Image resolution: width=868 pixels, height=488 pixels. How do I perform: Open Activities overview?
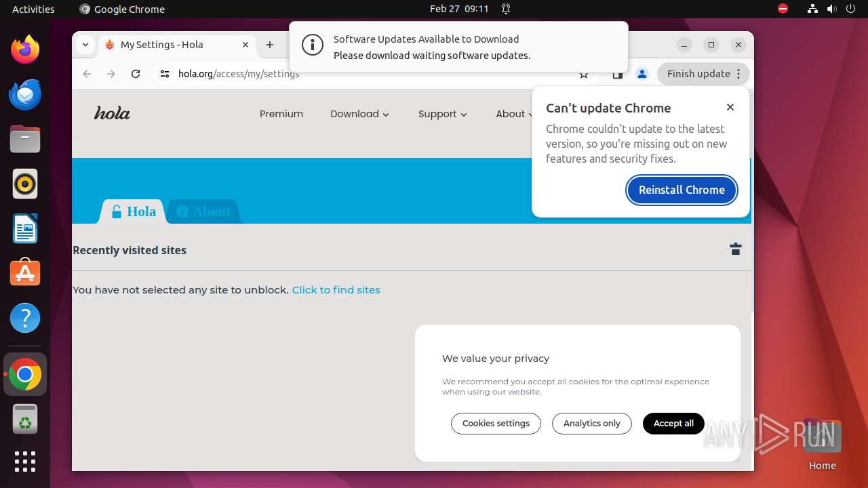coord(33,9)
